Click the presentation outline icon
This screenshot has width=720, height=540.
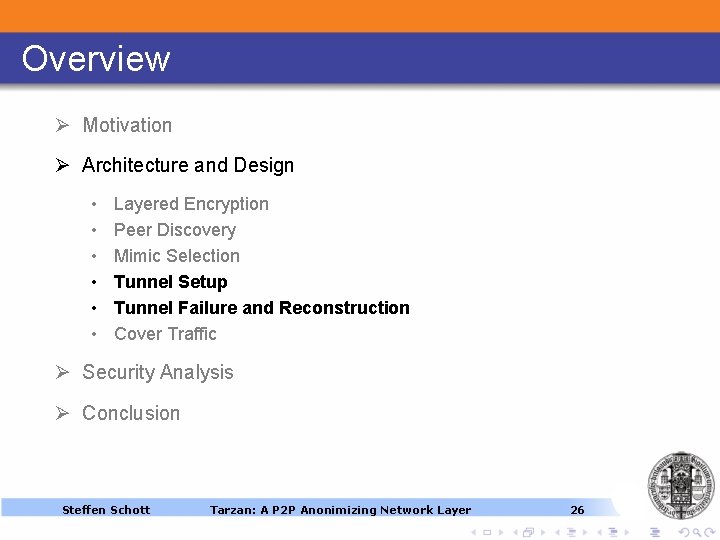pyautogui.click(x=655, y=532)
